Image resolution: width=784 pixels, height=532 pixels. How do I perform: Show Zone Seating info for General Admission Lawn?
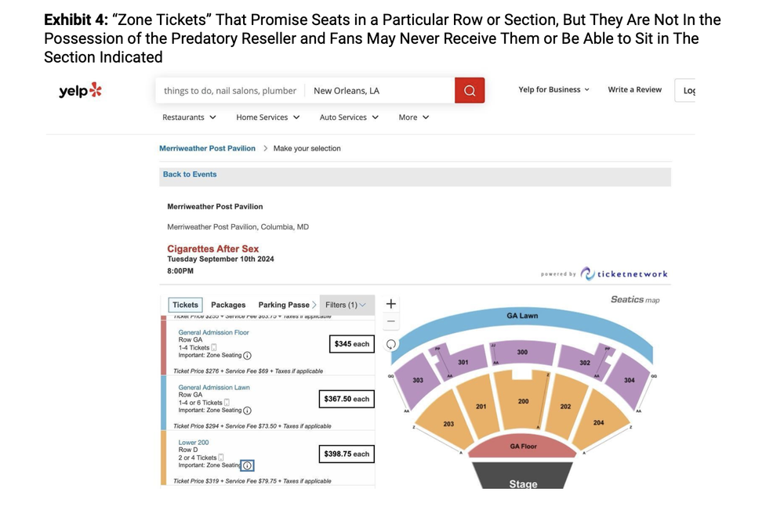247,411
